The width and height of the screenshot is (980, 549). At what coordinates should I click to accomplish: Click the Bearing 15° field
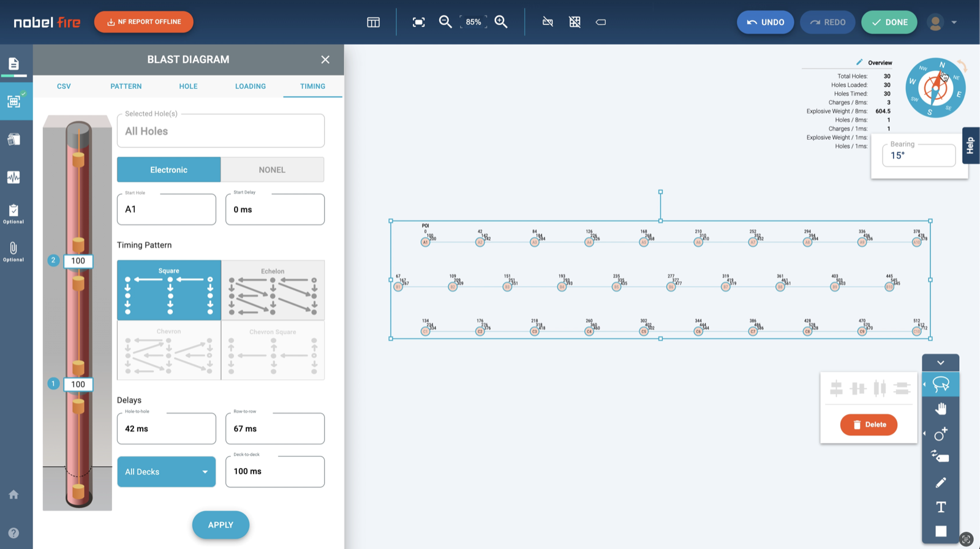[x=919, y=155]
